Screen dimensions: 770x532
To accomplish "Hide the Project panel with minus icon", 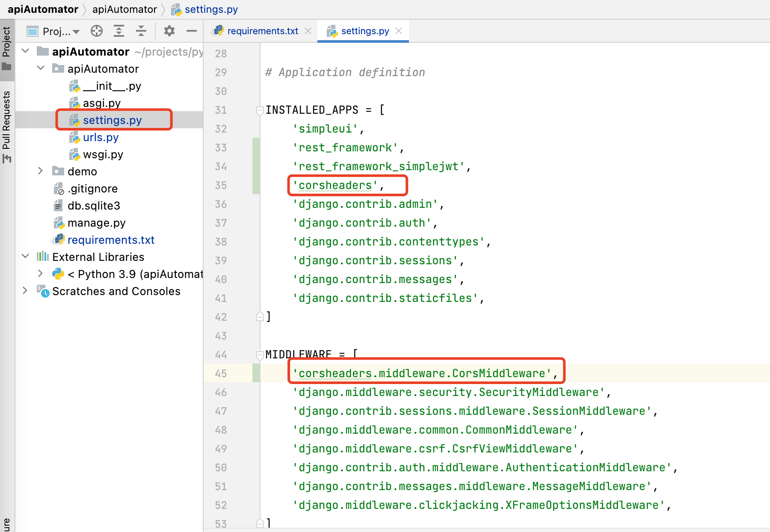I will 192,31.
